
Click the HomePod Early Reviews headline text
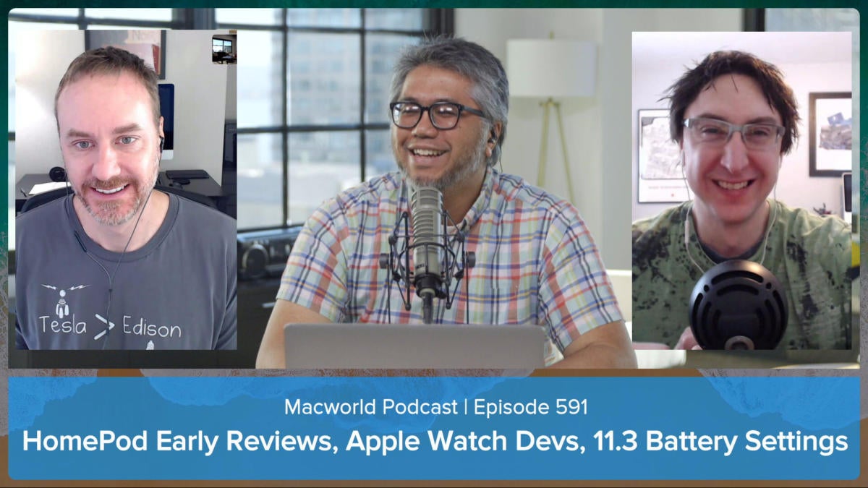[435, 442]
